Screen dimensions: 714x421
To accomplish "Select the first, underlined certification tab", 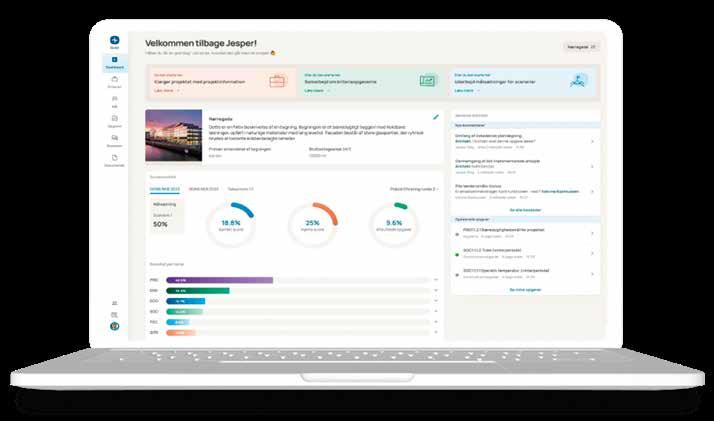I will [x=165, y=189].
